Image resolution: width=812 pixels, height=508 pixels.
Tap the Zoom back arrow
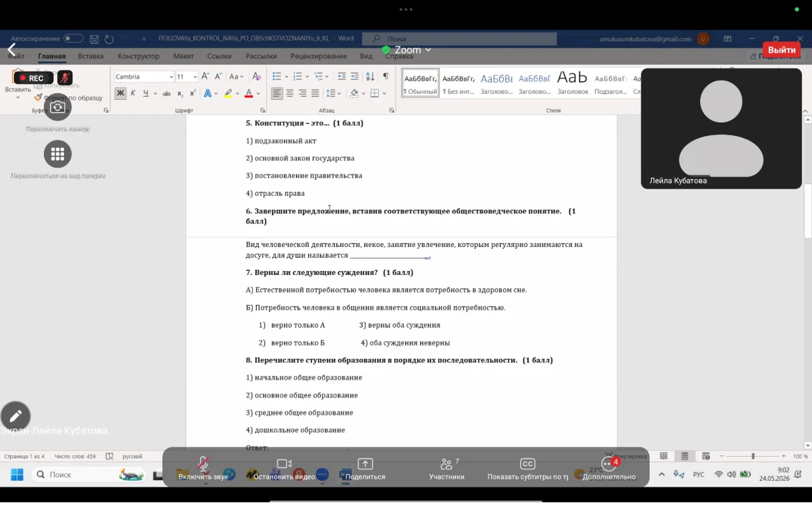[x=11, y=50]
